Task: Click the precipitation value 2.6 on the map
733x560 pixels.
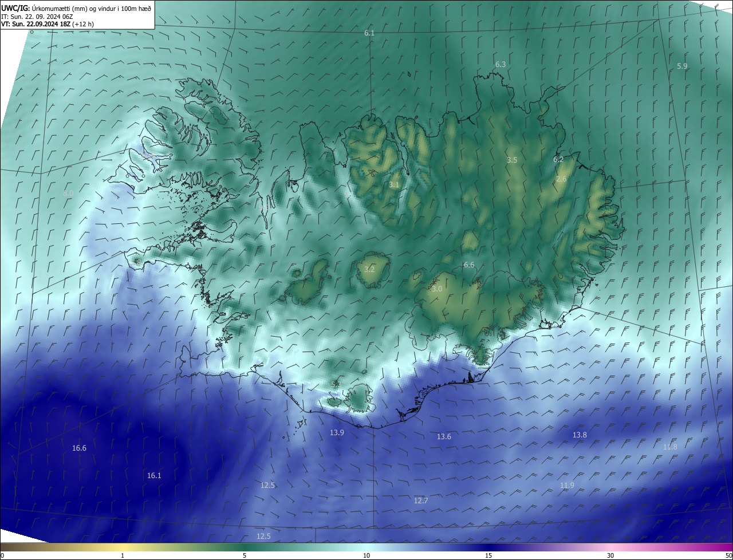Action: [561, 179]
